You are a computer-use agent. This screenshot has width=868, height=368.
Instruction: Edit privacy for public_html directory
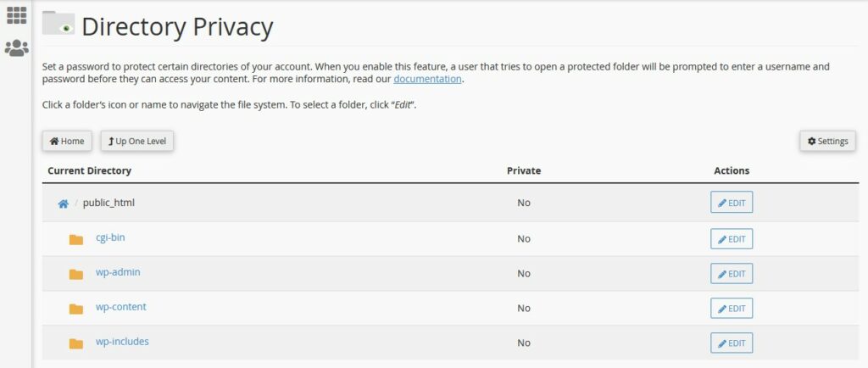click(732, 204)
